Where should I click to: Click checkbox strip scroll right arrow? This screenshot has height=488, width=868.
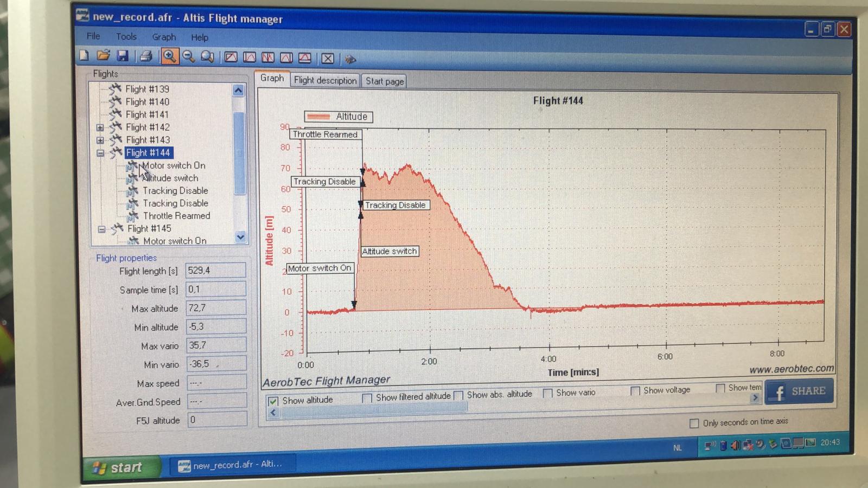pos(755,397)
